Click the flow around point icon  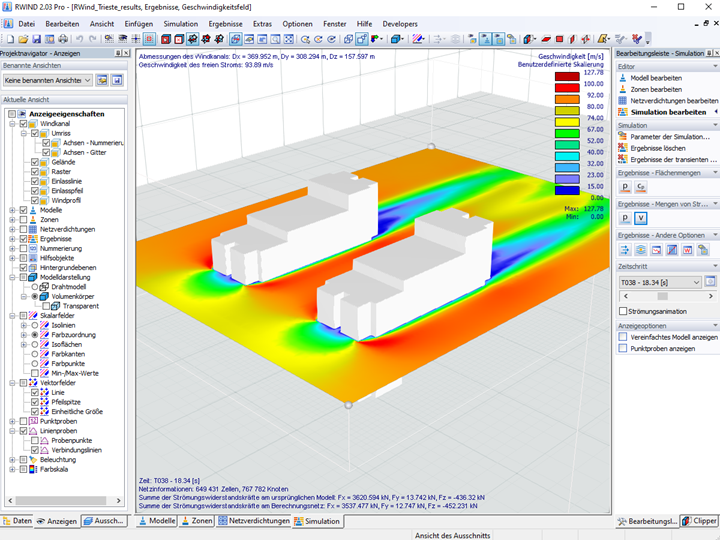pos(641,250)
